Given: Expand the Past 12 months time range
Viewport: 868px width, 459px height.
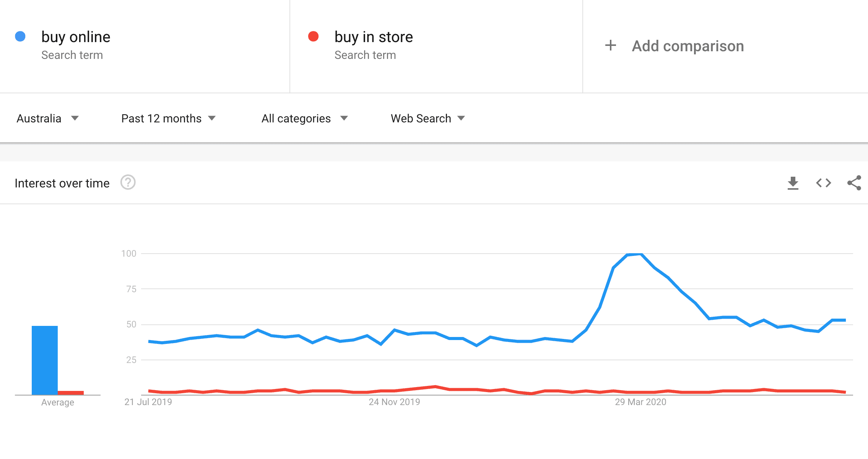Looking at the screenshot, I should pos(168,119).
